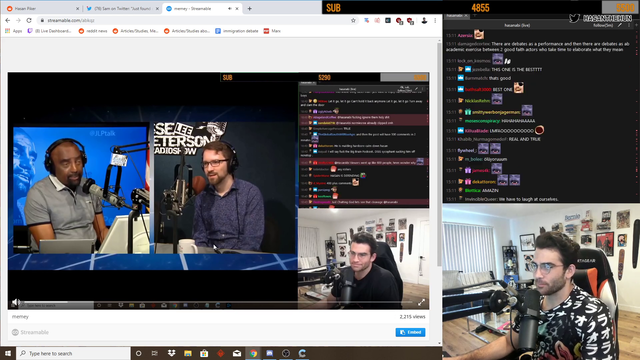The height and width of the screenshot is (360, 640).
Task: Click the username flywheel in chat
Action: (466, 151)
